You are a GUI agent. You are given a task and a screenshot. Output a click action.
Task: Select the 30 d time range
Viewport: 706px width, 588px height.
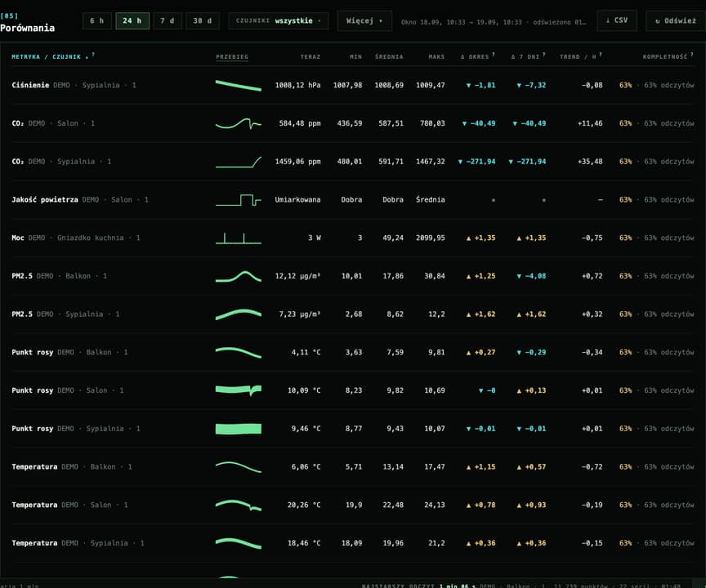(x=203, y=20)
